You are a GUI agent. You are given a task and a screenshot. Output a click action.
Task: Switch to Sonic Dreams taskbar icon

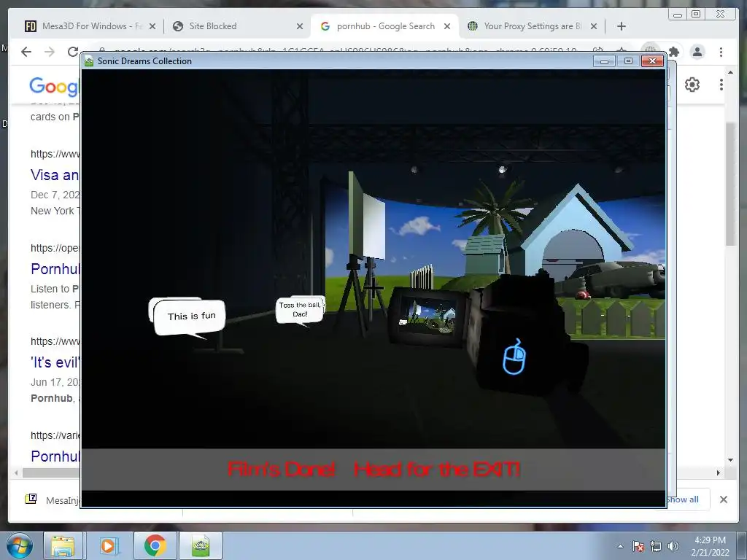tap(201, 545)
